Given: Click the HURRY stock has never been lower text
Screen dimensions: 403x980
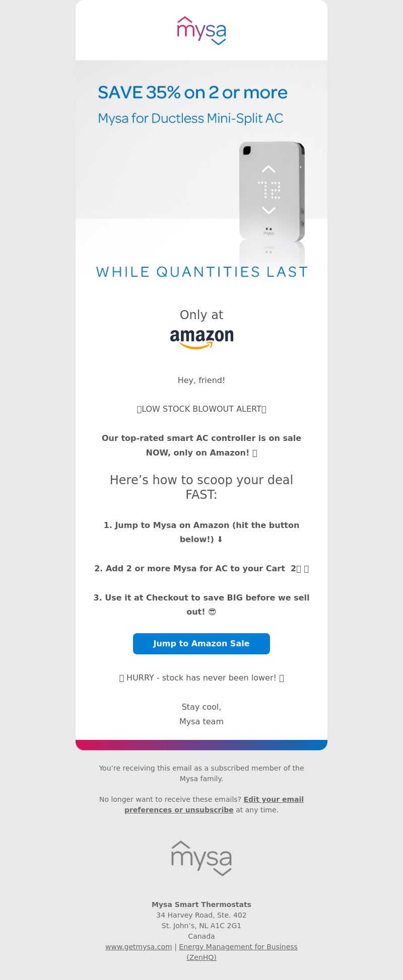Looking at the screenshot, I should click(x=201, y=678).
